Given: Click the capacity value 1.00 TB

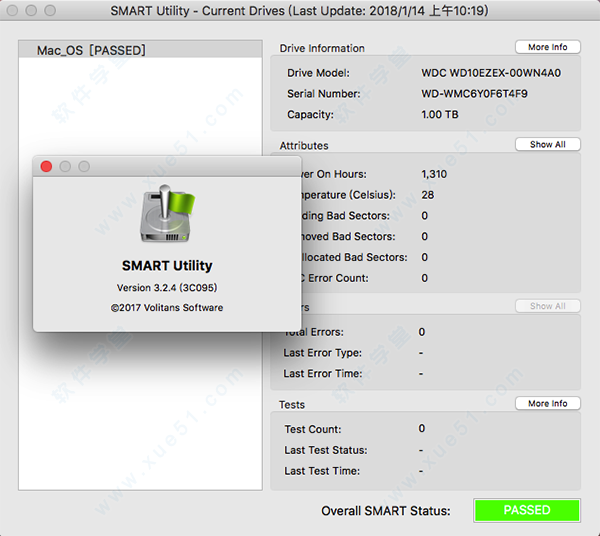Looking at the screenshot, I should tap(440, 114).
